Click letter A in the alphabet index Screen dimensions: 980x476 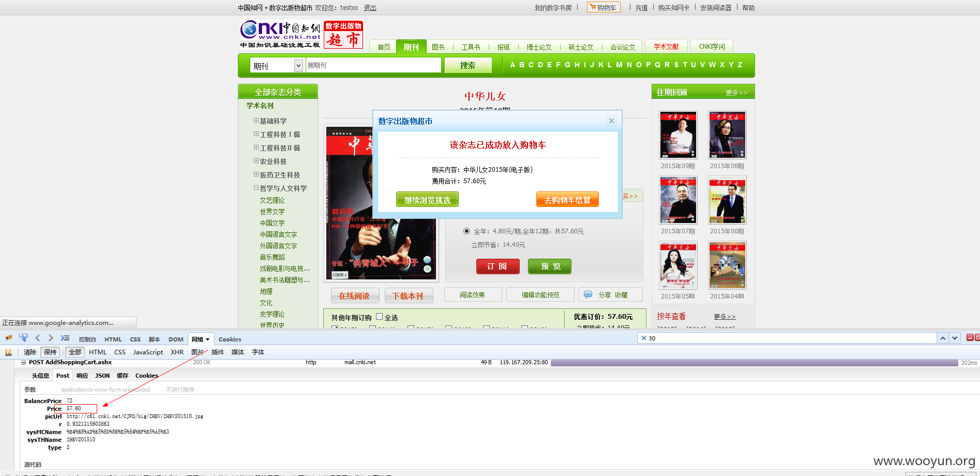click(x=512, y=65)
